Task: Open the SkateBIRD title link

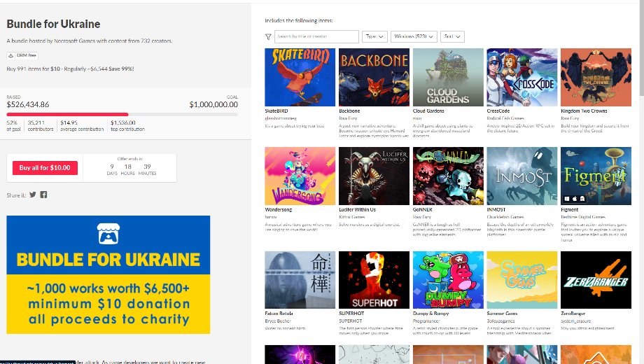Action: [276, 111]
